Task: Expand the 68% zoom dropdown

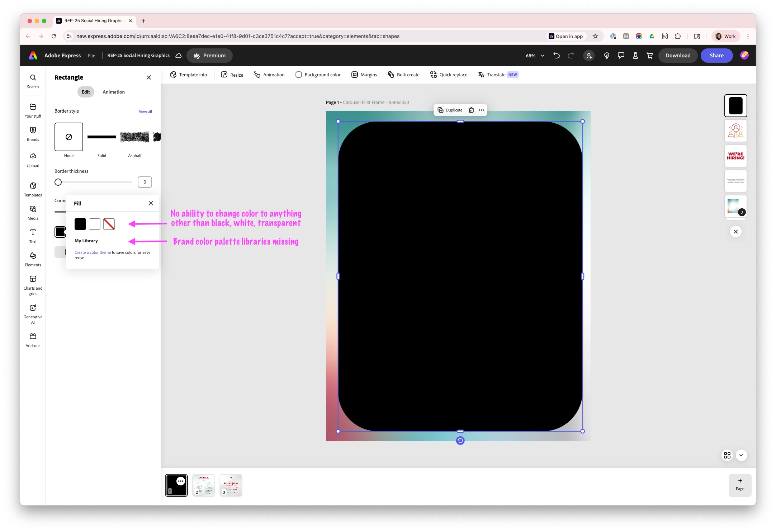Action: (535, 56)
